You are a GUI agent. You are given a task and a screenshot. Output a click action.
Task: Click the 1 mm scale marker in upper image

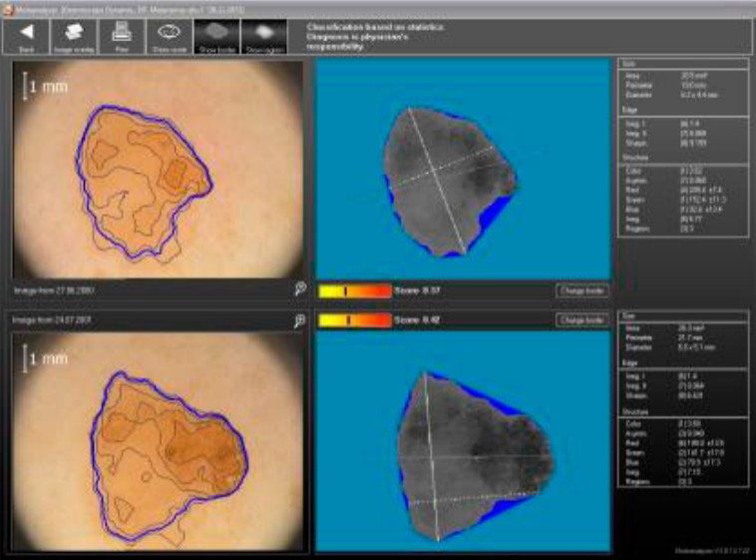pyautogui.click(x=43, y=86)
